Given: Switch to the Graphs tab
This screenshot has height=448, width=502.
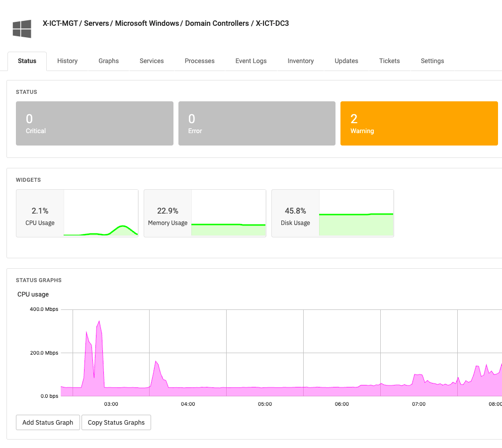Looking at the screenshot, I should tap(108, 61).
